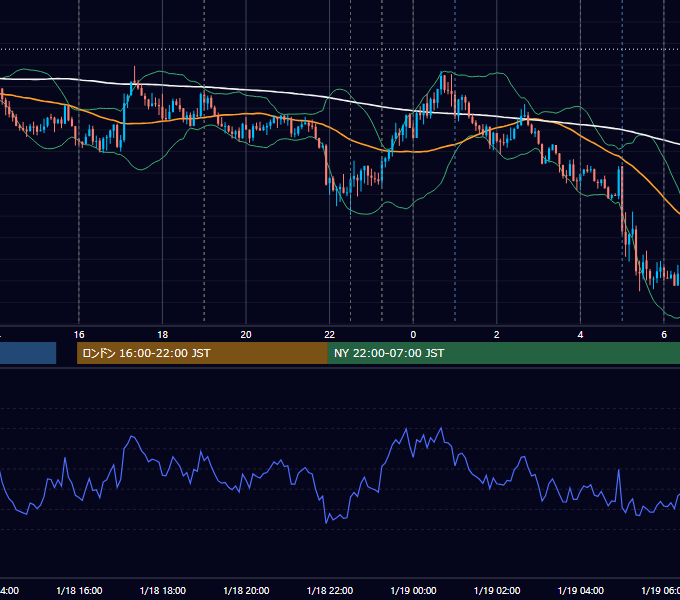Image resolution: width=680 pixels, height=600 pixels.
Task: Select the 1/18 20:00 label on oscillator axis
Action: pos(246,590)
